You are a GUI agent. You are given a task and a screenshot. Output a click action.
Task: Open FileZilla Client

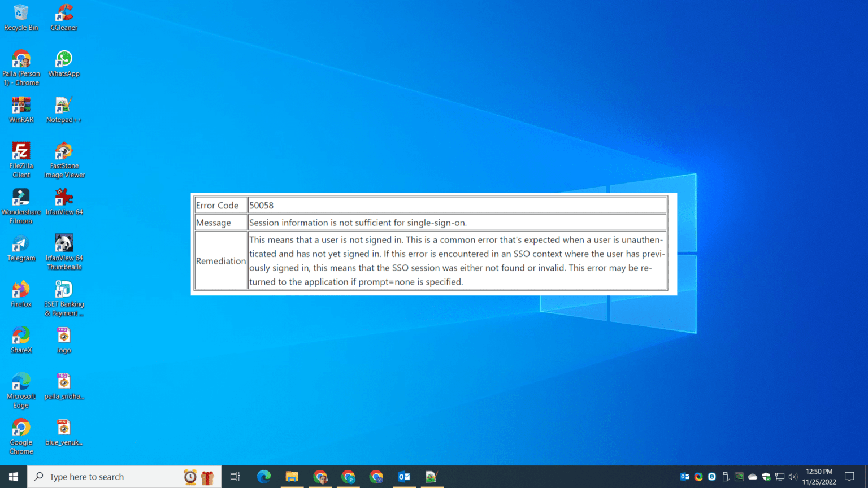point(21,151)
